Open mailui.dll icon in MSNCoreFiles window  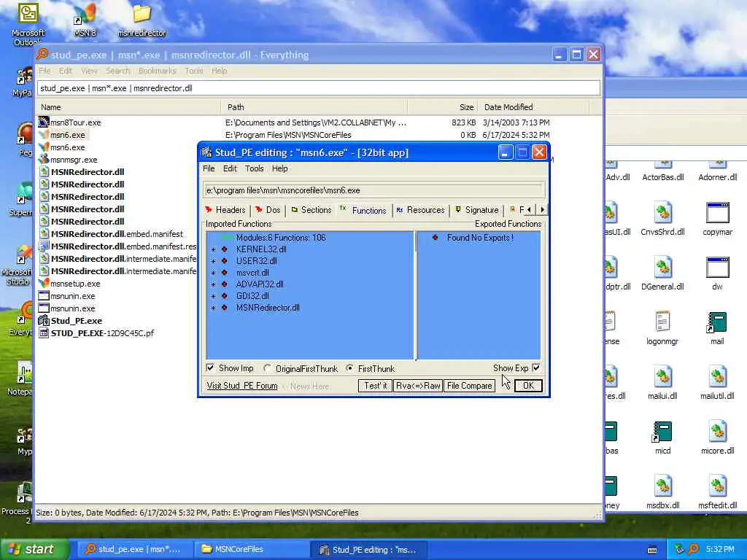(662, 377)
